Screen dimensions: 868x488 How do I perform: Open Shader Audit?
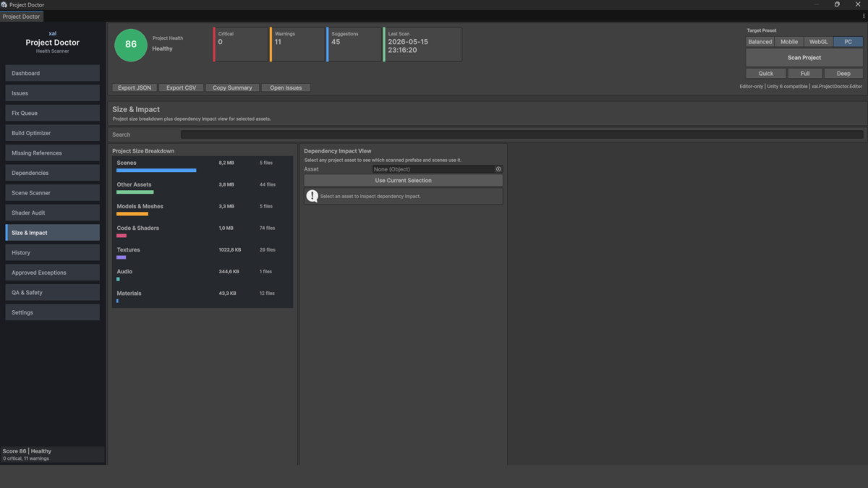(x=53, y=213)
